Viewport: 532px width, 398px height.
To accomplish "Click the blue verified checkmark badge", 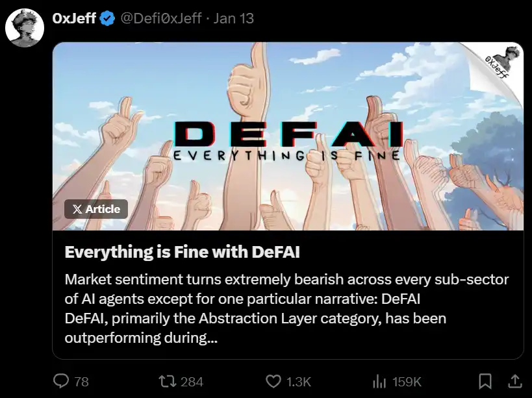I will [108, 19].
